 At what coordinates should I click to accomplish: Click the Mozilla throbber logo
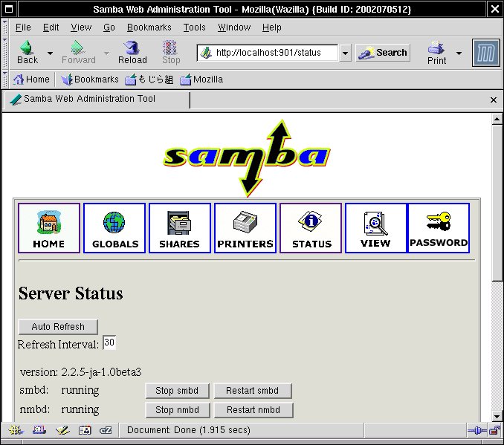[x=485, y=53]
